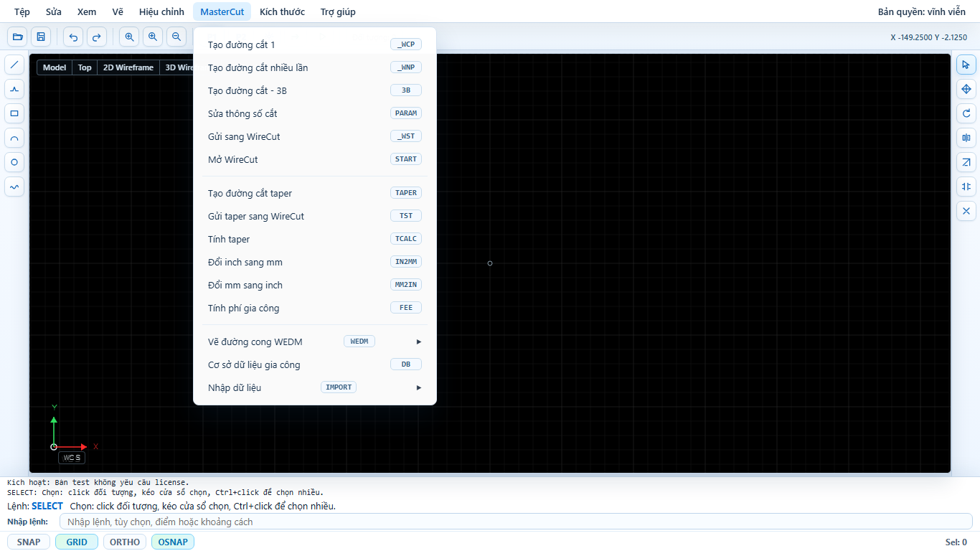Choose Cơ sở dữ liệu gia công
The width and height of the screenshot is (980, 551).
[x=315, y=364]
